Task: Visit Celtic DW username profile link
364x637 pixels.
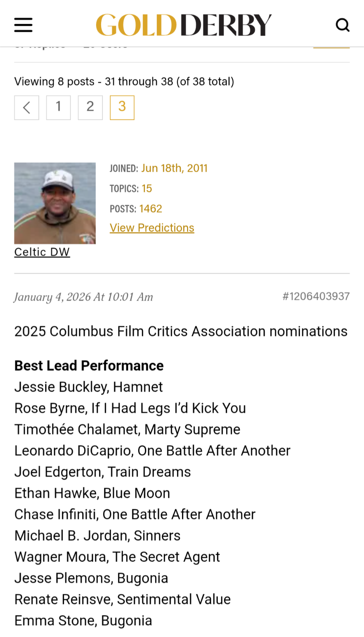Action: [42, 252]
